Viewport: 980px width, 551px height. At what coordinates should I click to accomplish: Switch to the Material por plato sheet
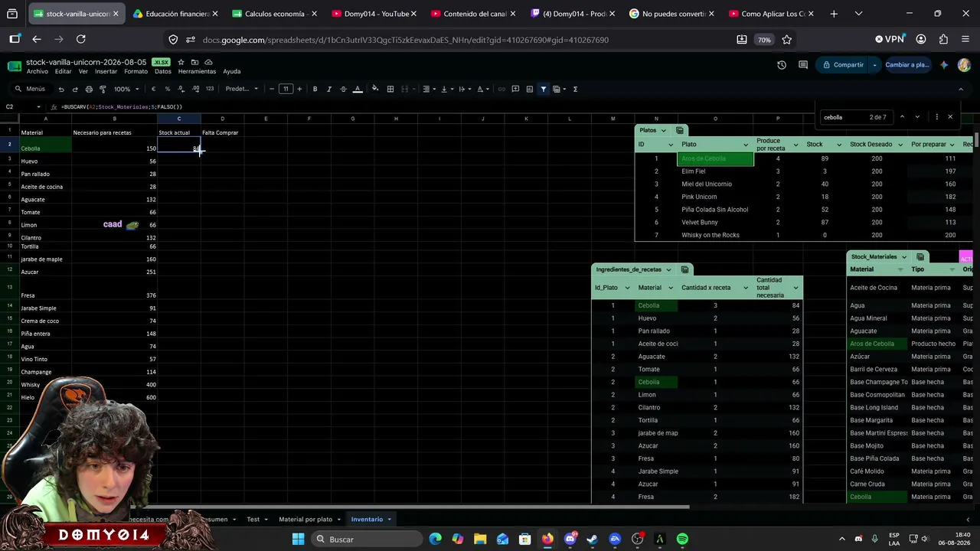(x=305, y=519)
